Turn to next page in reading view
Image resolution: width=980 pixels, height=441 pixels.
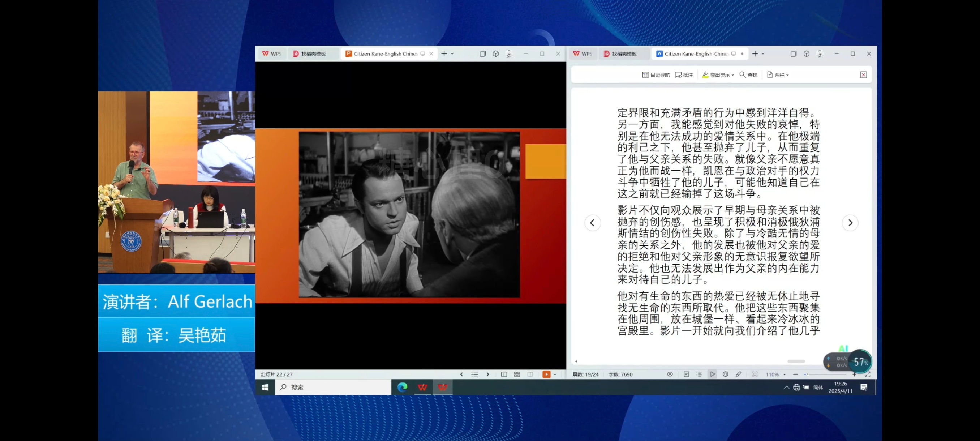[850, 223]
